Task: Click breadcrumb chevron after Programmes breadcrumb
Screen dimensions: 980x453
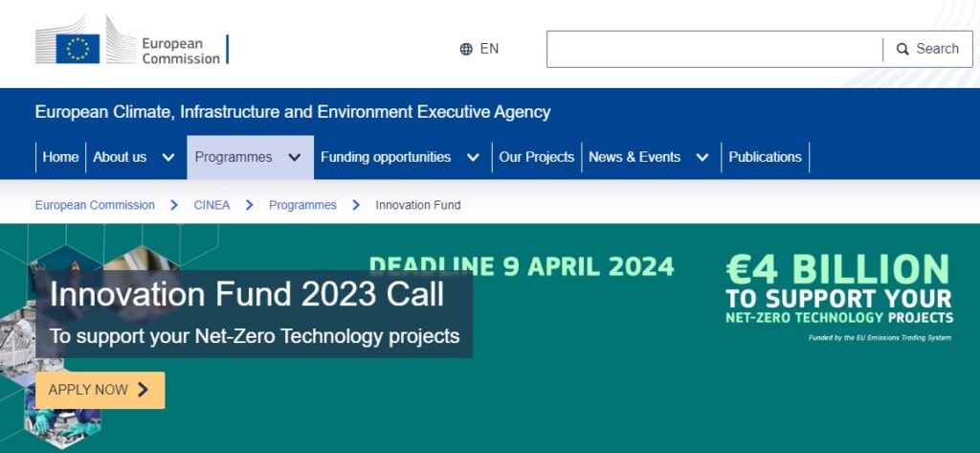Action: coord(356,205)
